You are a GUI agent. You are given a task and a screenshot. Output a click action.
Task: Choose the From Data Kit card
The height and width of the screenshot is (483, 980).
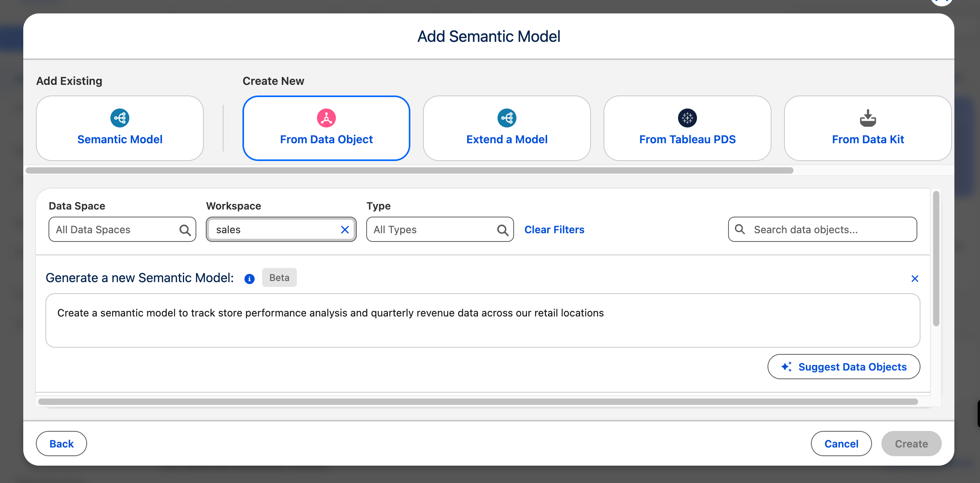pyautogui.click(x=868, y=128)
